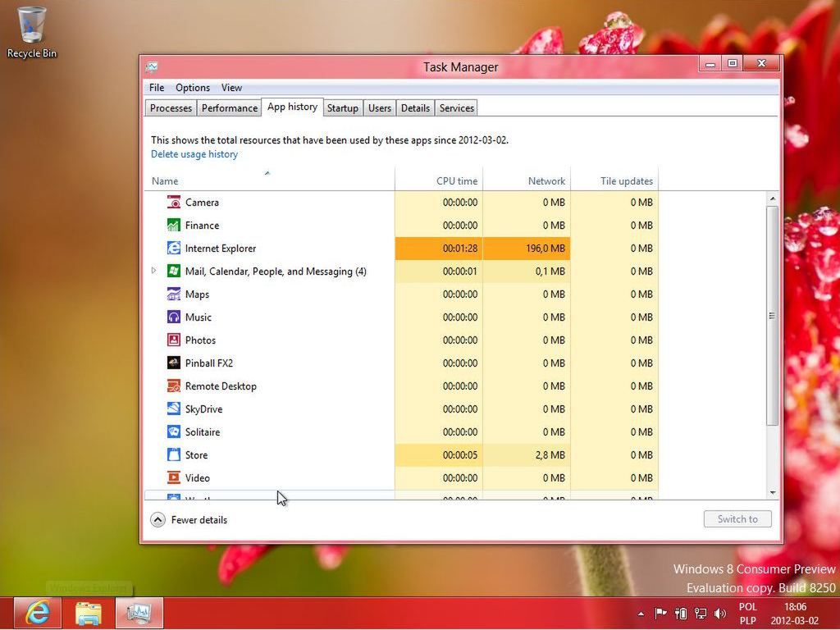The image size is (840, 630).
Task: Open the File menu
Action: pos(157,87)
